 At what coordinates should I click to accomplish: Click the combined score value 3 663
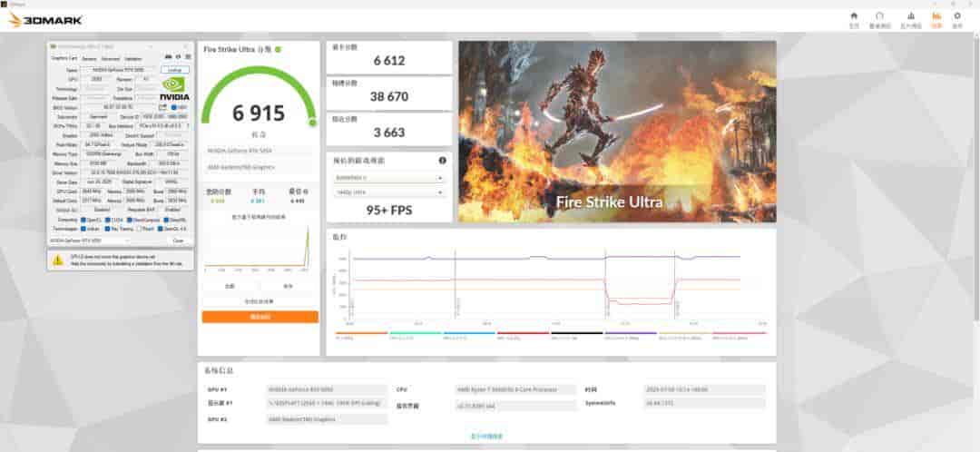pyautogui.click(x=389, y=132)
